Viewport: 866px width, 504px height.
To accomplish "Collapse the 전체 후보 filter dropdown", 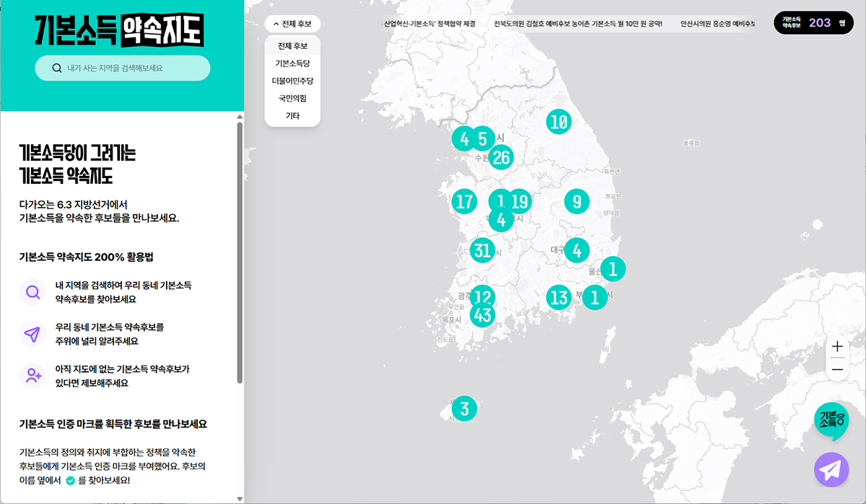I will pos(292,24).
